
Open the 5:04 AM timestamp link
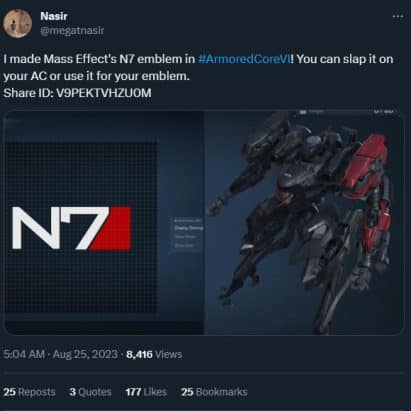point(24,354)
